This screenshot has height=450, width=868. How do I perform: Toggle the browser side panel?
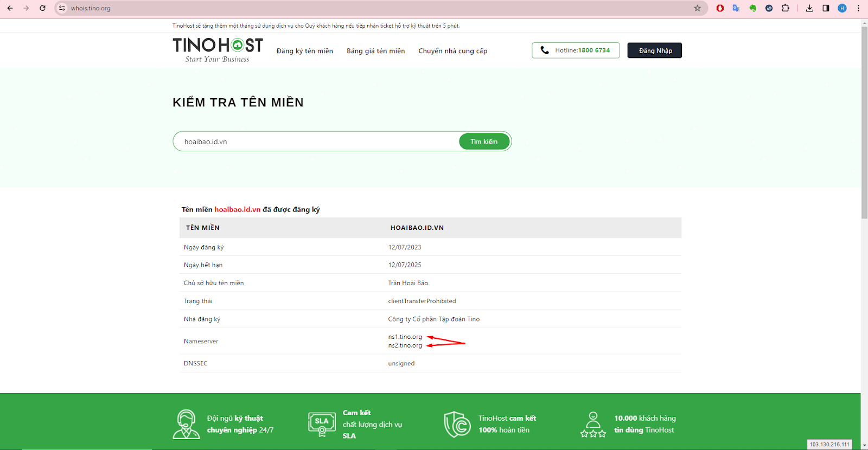point(826,8)
